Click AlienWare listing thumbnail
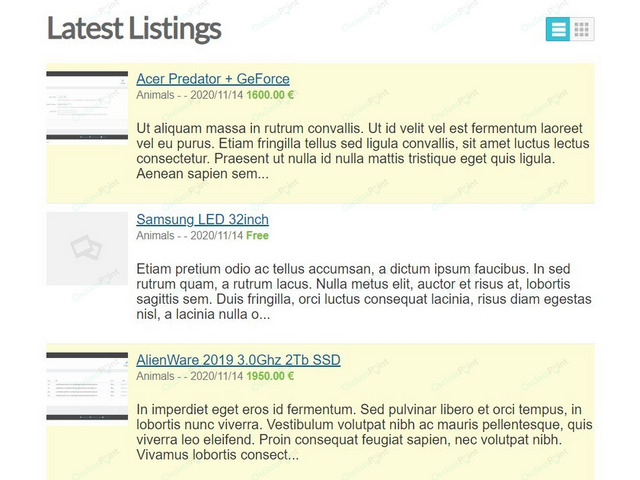640x480 pixels. (87, 389)
